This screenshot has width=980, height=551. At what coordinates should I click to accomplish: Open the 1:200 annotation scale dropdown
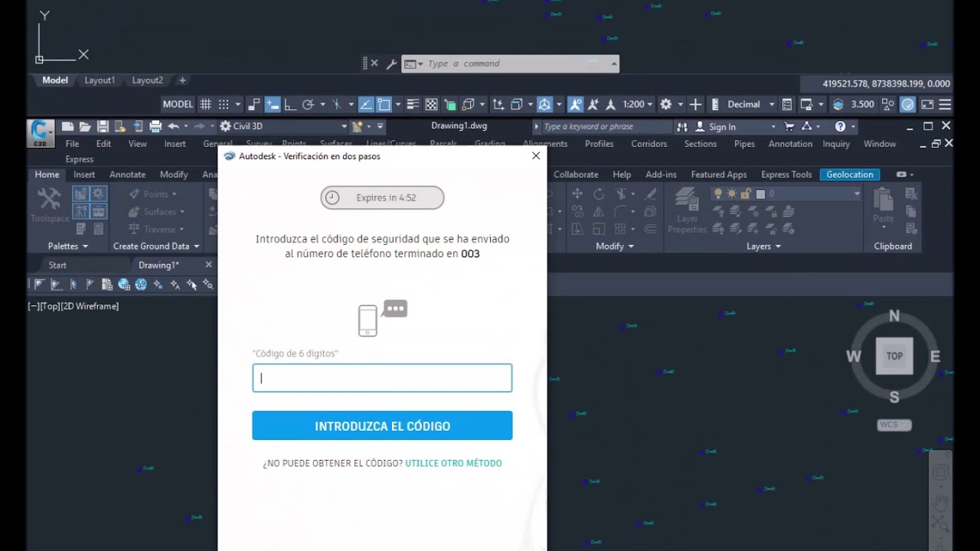point(638,104)
